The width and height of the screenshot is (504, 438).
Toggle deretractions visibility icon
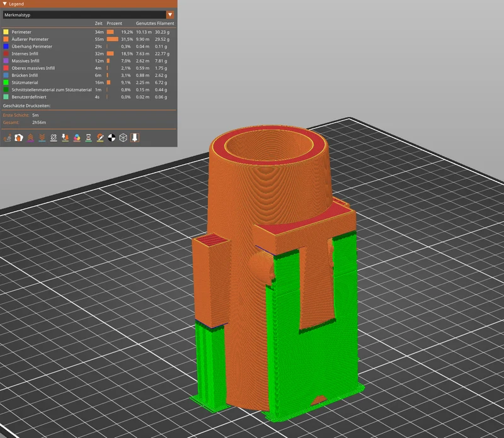tap(42, 138)
